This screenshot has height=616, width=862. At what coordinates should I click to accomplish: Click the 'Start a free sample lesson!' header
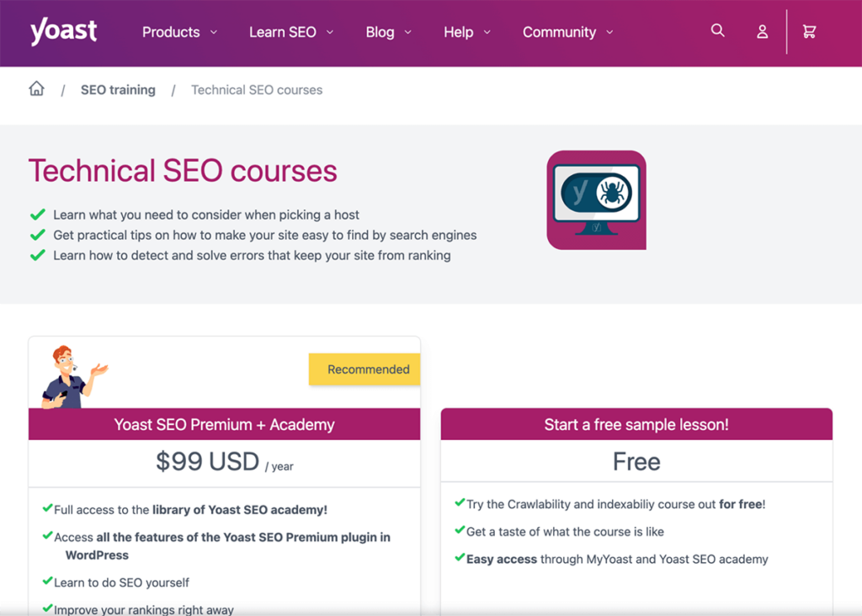point(636,424)
